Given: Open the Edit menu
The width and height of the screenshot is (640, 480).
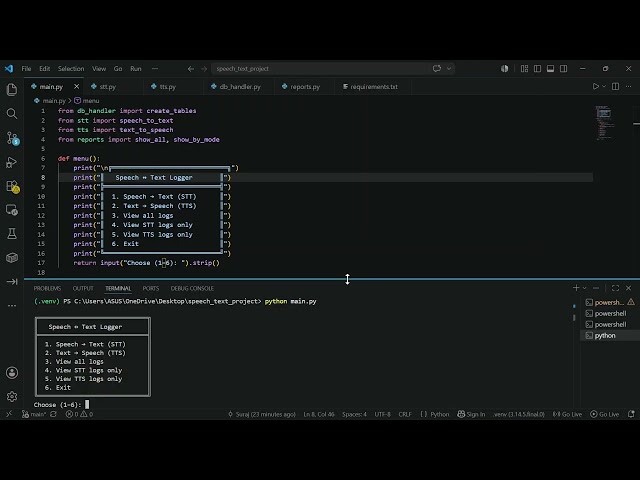Looking at the screenshot, I should 44,69.
